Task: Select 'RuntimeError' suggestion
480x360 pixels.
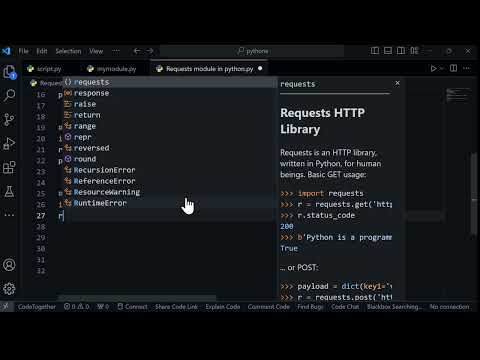Action: pyautogui.click(x=170, y=203)
